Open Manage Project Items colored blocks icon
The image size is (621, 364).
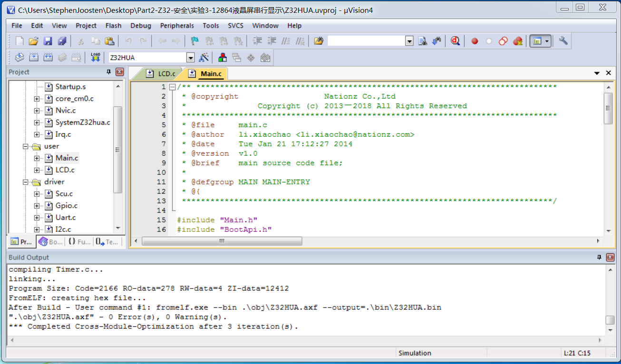click(x=223, y=57)
